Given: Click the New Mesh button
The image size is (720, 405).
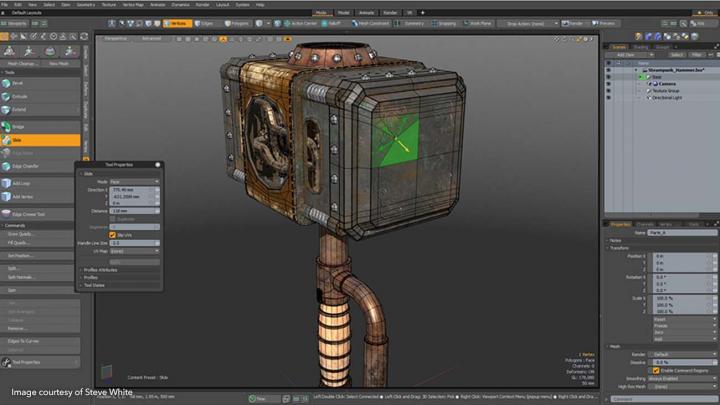Looking at the screenshot, I should (x=59, y=63).
